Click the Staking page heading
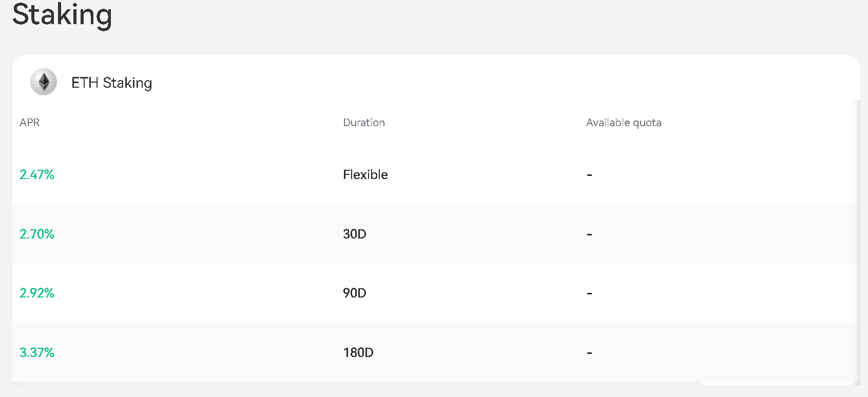This screenshot has width=868, height=397. coord(62,14)
